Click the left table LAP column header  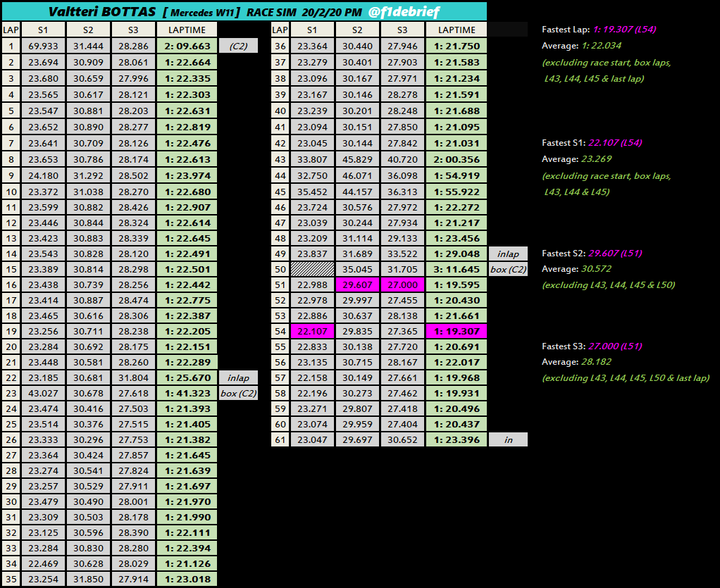(x=11, y=30)
